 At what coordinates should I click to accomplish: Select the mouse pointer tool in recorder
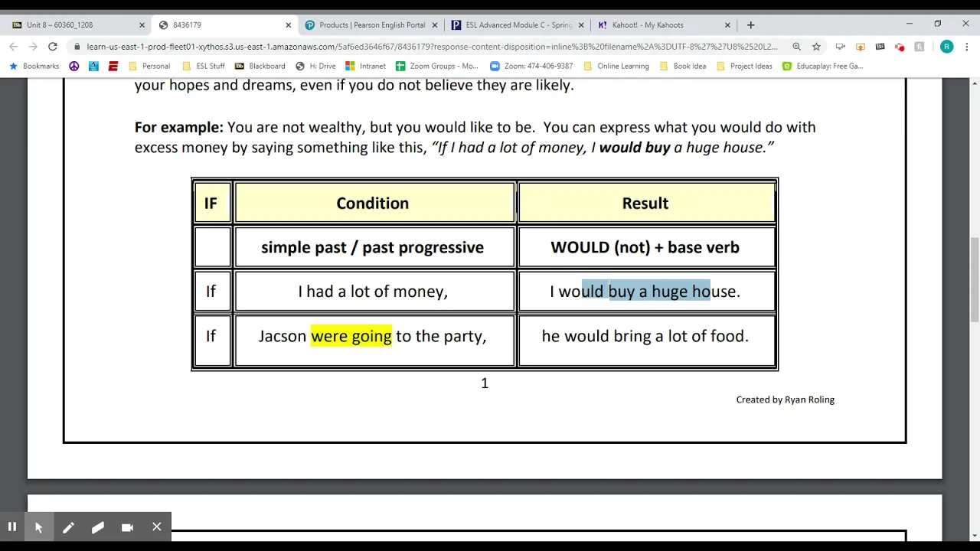39,527
